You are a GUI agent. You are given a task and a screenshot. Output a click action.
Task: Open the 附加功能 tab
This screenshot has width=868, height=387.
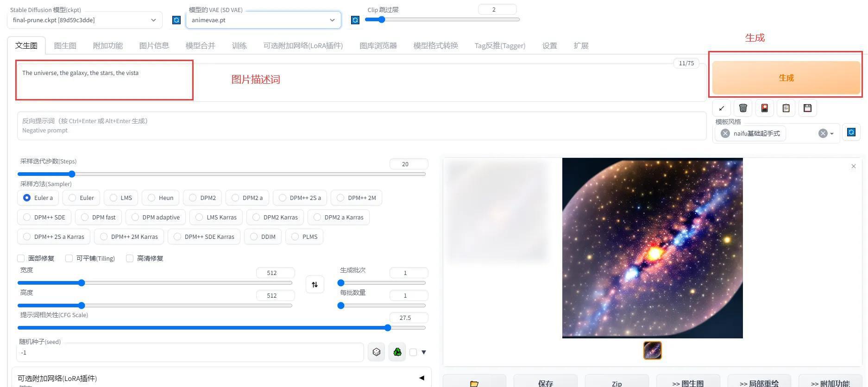tap(107, 45)
